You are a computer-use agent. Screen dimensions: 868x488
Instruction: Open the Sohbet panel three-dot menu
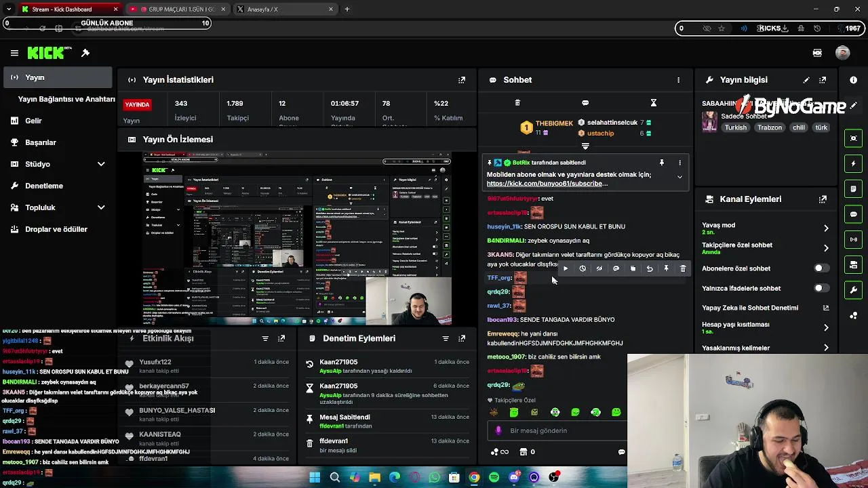click(x=678, y=80)
